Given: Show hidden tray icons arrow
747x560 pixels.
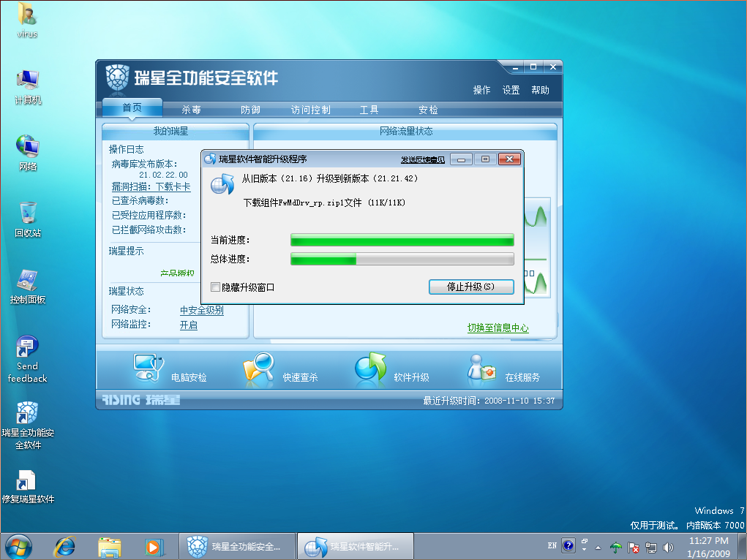Looking at the screenshot, I should (598, 547).
